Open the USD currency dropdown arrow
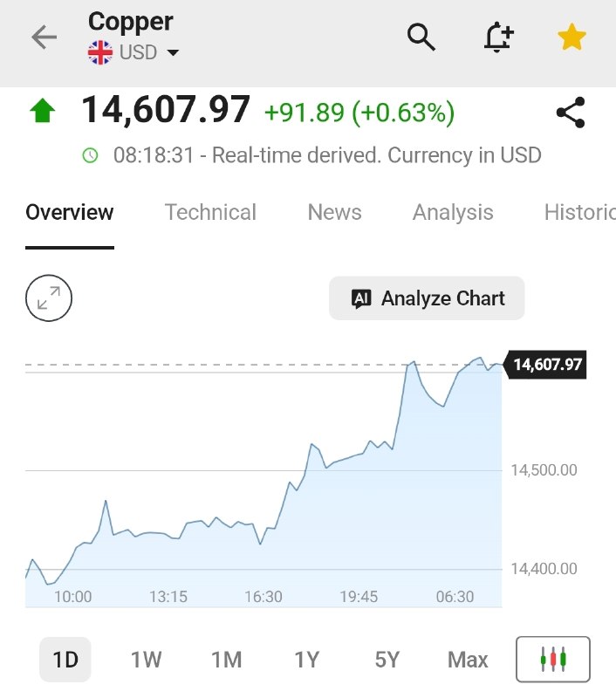The width and height of the screenshot is (616, 698). click(x=173, y=53)
